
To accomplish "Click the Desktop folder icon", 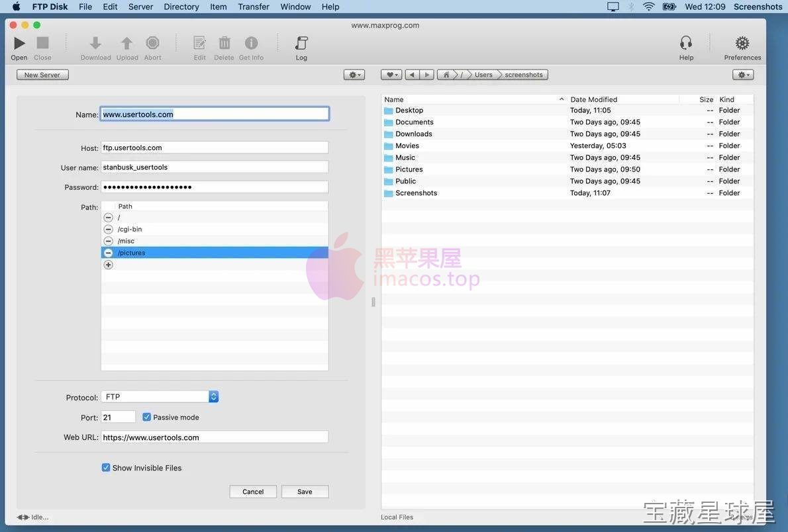I will [x=389, y=111].
